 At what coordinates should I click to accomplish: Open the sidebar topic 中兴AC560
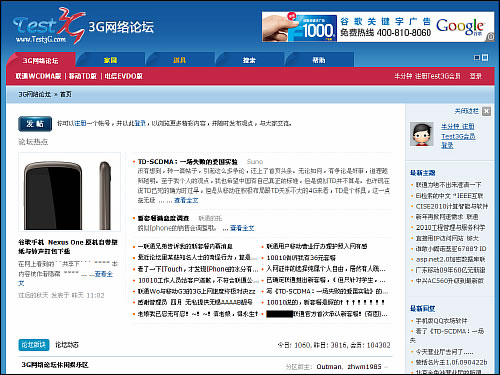(x=450, y=281)
